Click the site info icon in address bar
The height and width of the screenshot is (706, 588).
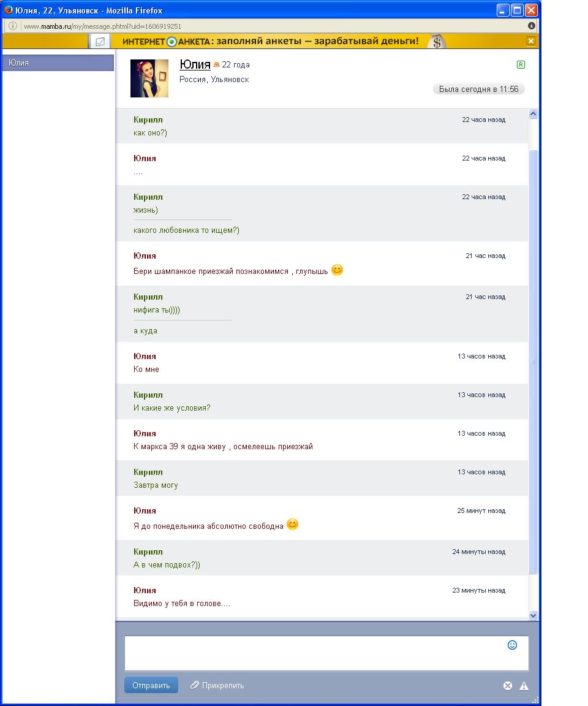[13, 26]
